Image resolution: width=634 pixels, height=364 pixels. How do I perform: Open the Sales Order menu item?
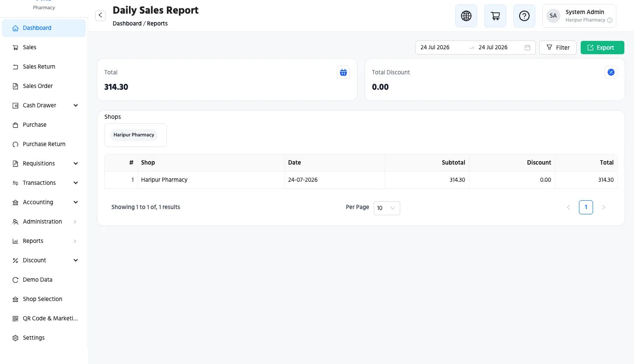44,86
